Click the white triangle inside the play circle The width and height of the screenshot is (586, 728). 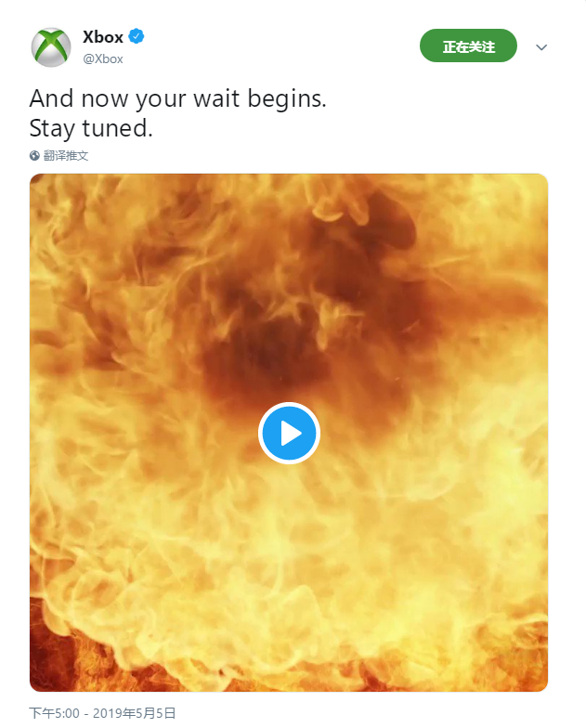[x=291, y=433]
